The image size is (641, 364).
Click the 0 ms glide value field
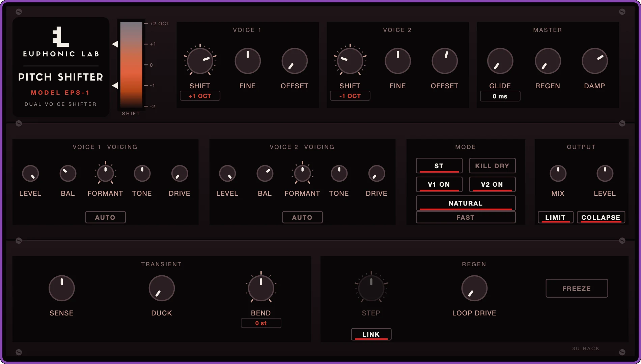pyautogui.click(x=500, y=96)
